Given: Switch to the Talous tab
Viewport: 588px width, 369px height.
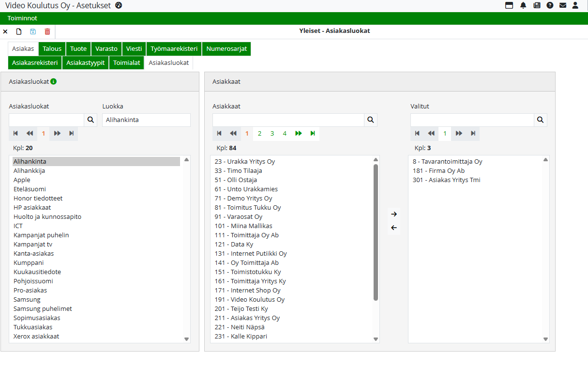Looking at the screenshot, I should (x=52, y=48).
